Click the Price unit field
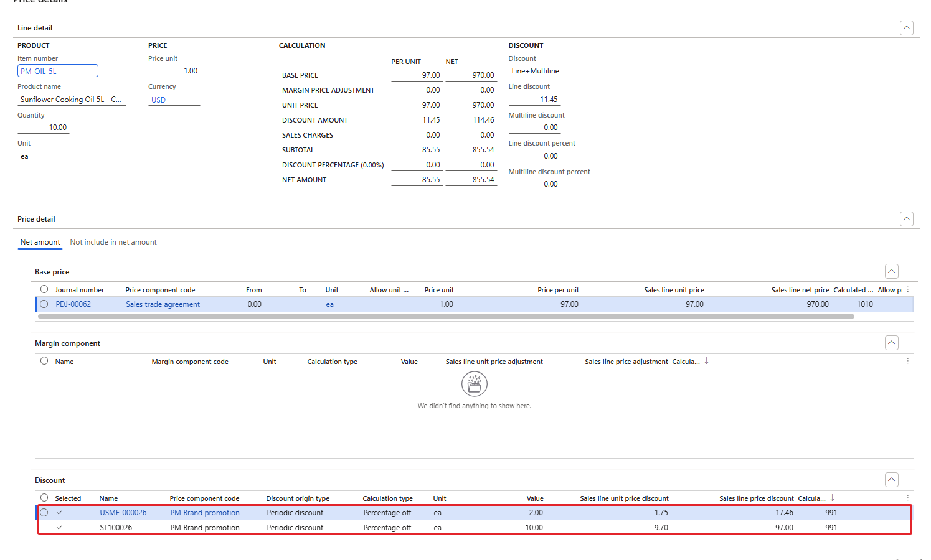 tap(174, 71)
